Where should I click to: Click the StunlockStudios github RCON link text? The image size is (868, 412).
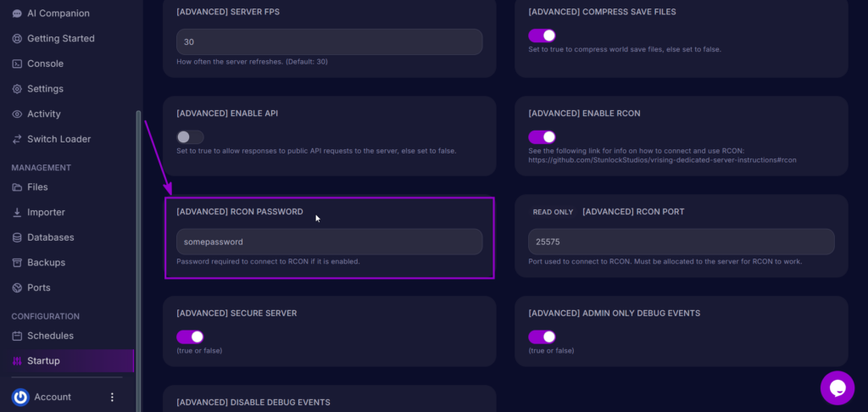[x=663, y=160]
